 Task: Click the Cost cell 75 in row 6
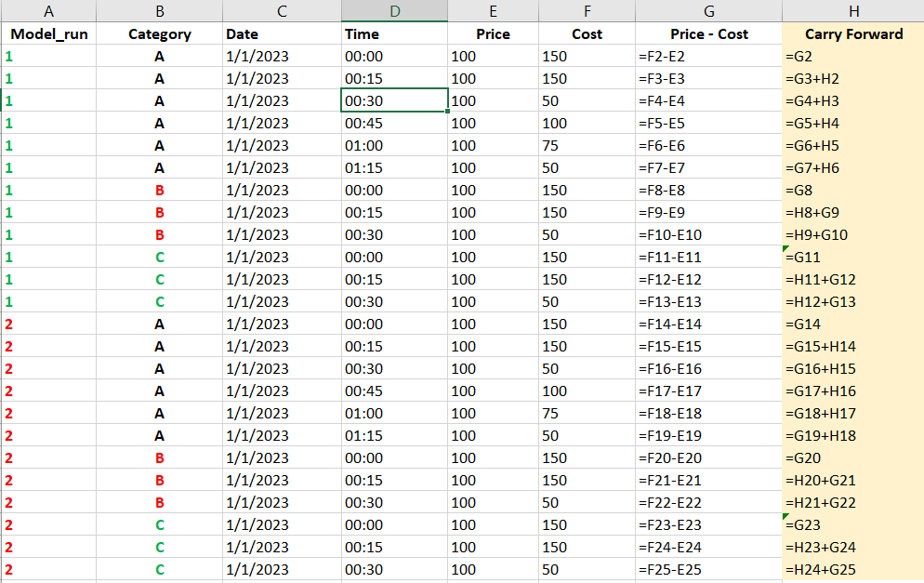(x=587, y=146)
